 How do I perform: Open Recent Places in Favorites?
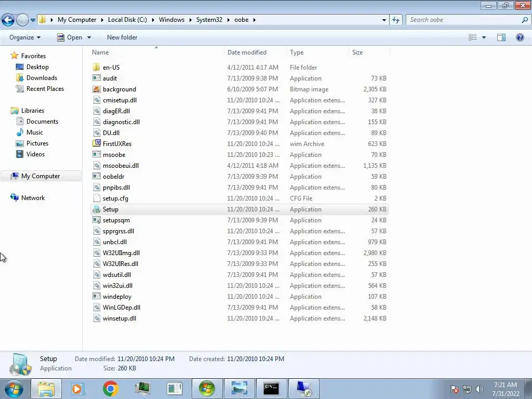click(x=45, y=88)
